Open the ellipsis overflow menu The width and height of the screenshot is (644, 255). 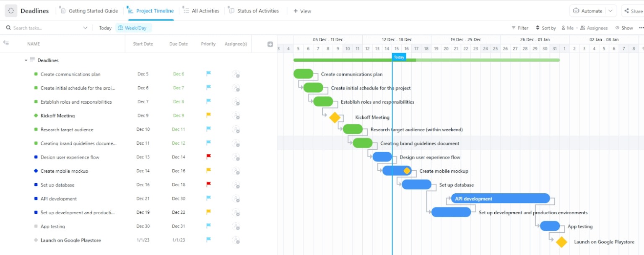[x=642, y=28]
